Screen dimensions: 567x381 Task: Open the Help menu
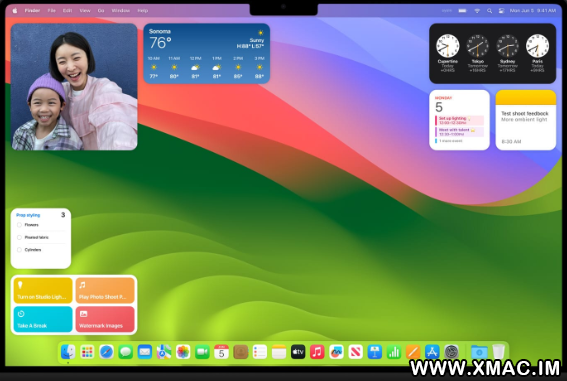click(x=142, y=11)
